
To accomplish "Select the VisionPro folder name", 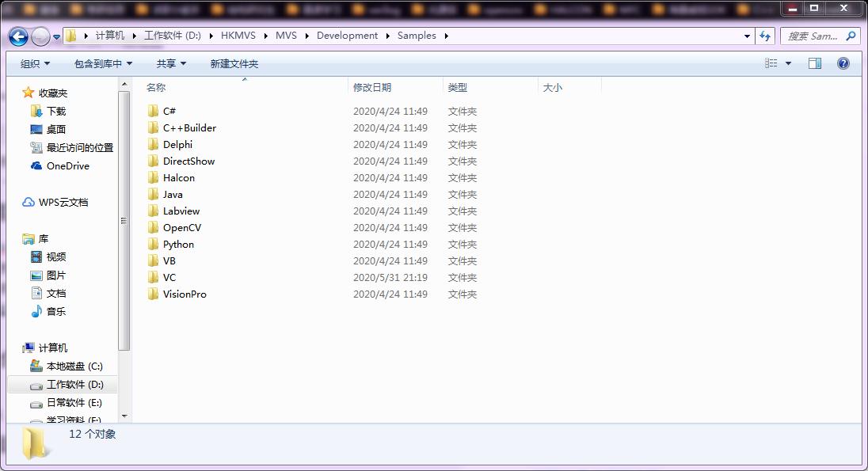I will pyautogui.click(x=185, y=294).
